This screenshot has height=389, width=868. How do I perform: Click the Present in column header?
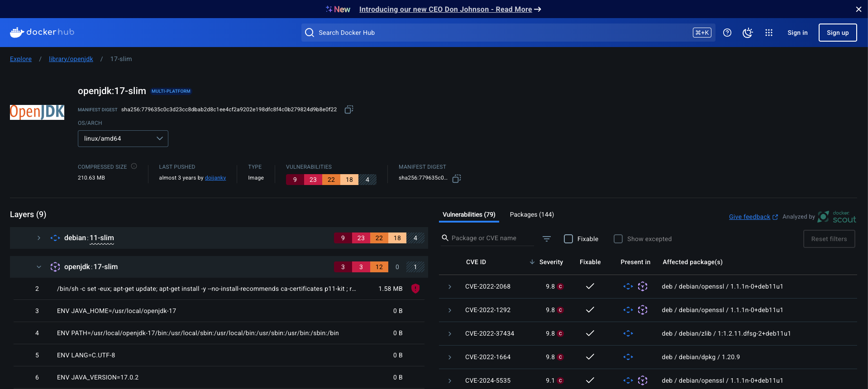pyautogui.click(x=635, y=262)
